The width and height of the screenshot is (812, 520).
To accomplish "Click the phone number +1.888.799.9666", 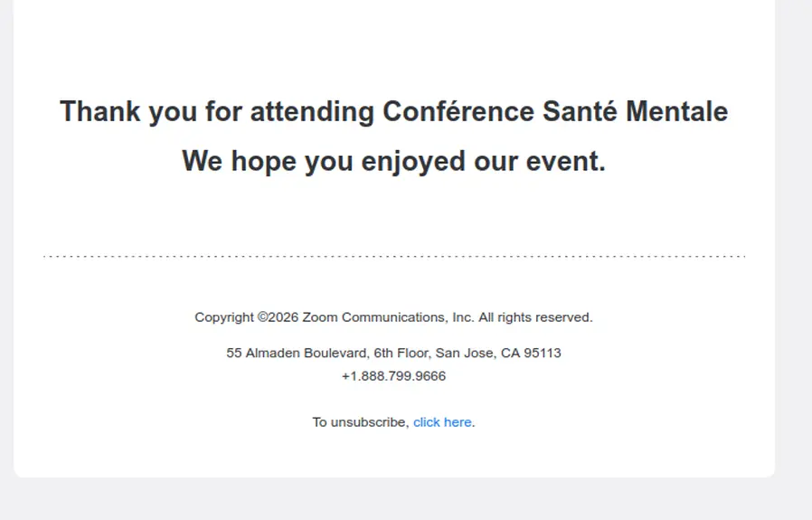I will click(x=393, y=376).
